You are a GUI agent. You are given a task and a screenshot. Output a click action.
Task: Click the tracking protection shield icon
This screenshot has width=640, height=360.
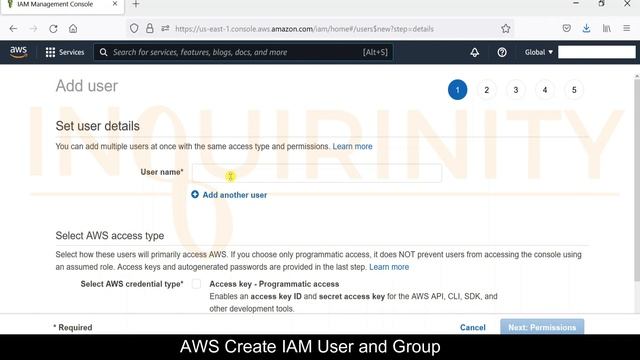[134, 28]
